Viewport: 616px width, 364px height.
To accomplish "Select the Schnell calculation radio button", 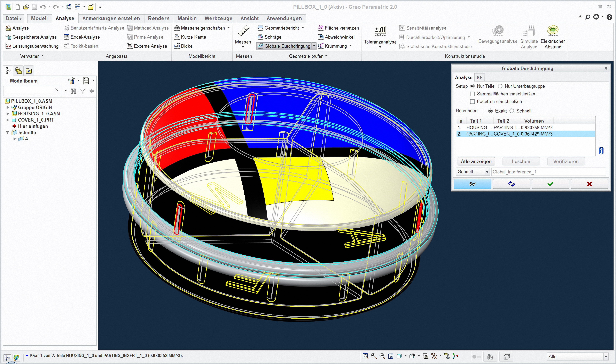I will coord(512,111).
